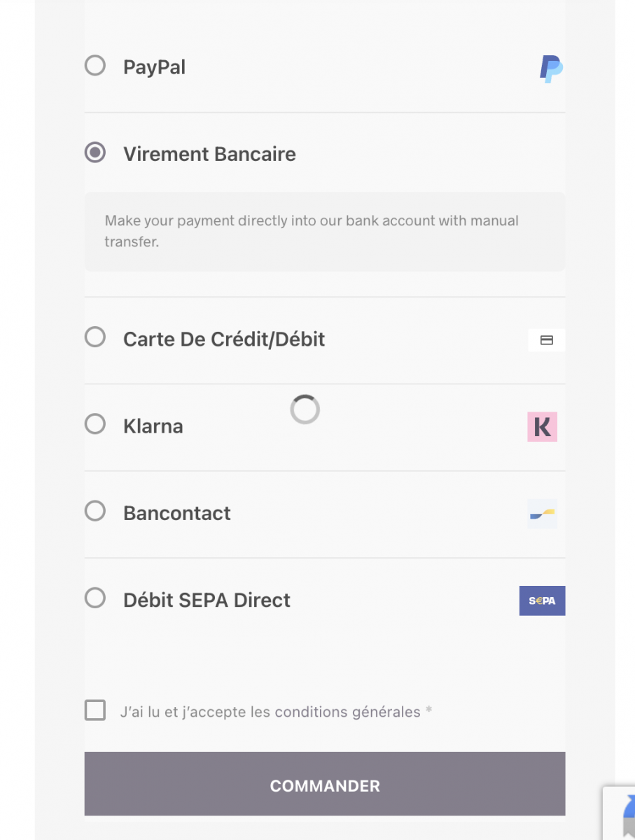The width and height of the screenshot is (635, 840).
Task: Click the "Carte De Crédit/Débit" label text
Action: (x=224, y=339)
